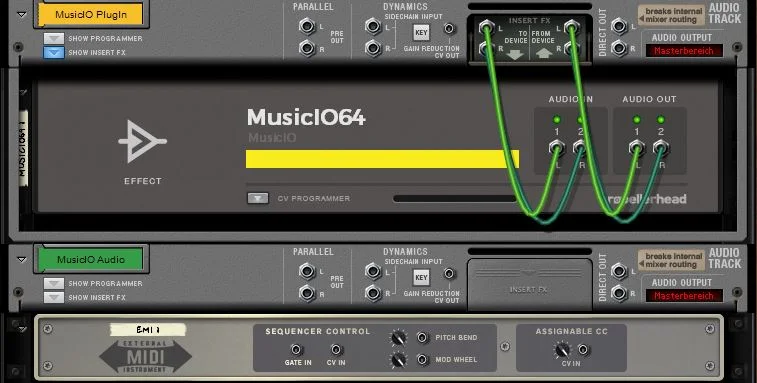This screenshot has height=383, width=757.
Task: Click Direct Out R jack on MusicIO Audio track
Action: click(618, 293)
